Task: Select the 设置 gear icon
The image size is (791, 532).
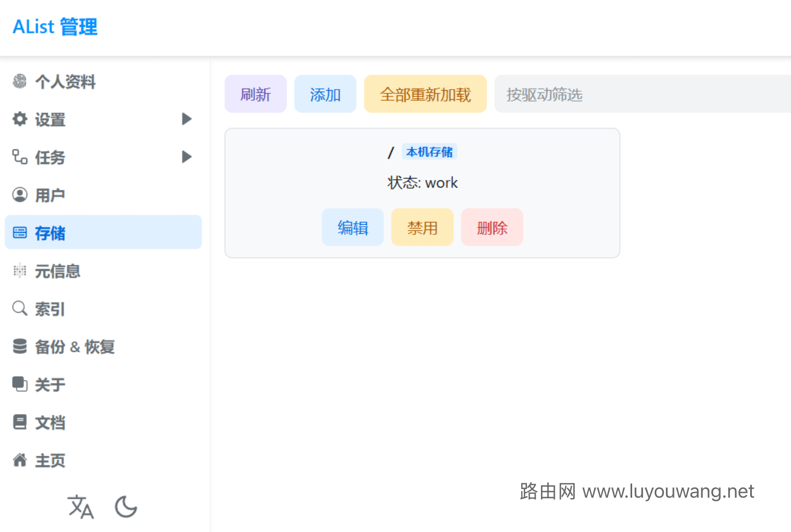Action: point(20,119)
